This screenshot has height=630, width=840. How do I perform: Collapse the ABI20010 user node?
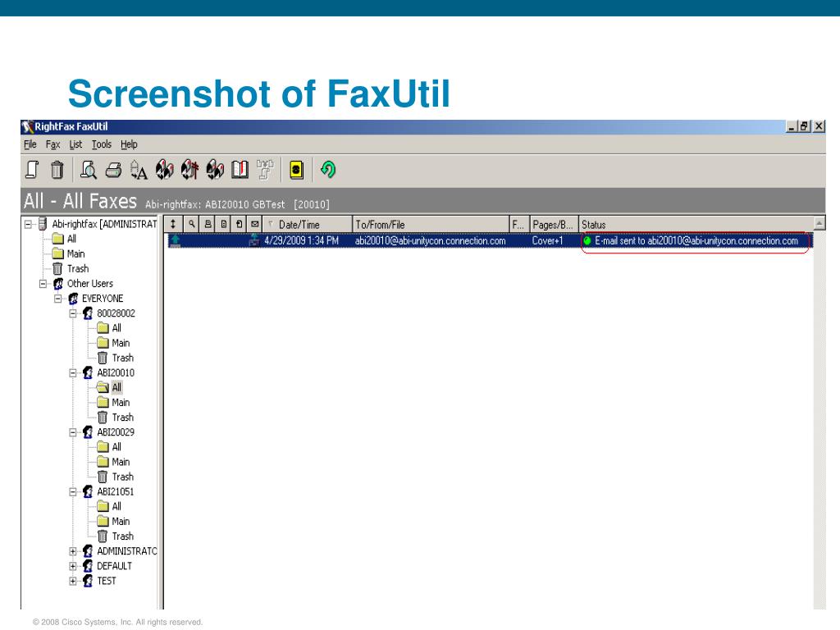pos(73,373)
